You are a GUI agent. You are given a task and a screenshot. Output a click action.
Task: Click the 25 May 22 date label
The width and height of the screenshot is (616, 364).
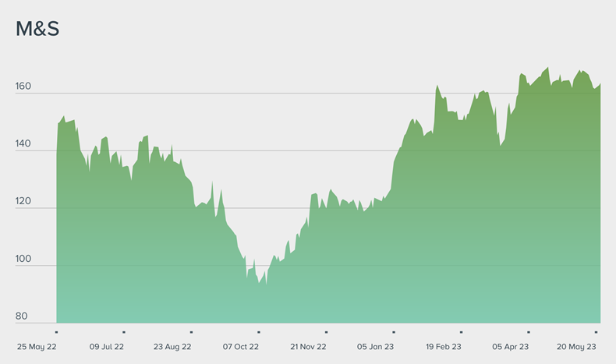pyautogui.click(x=36, y=346)
